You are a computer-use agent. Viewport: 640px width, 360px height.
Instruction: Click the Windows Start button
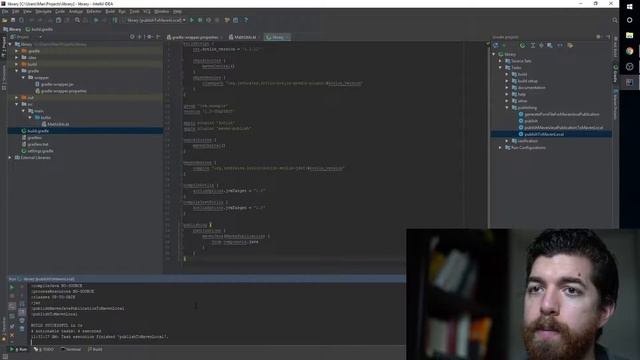click(x=630, y=7)
